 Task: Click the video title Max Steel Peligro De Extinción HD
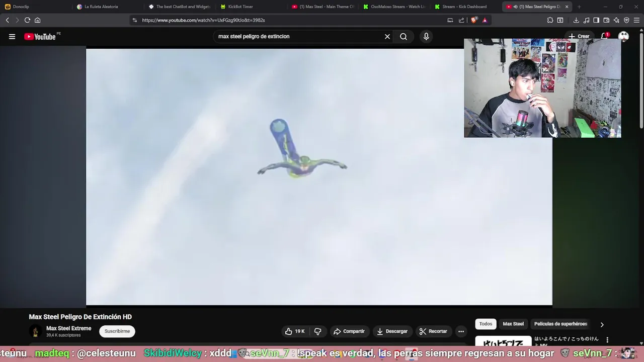tap(80, 317)
